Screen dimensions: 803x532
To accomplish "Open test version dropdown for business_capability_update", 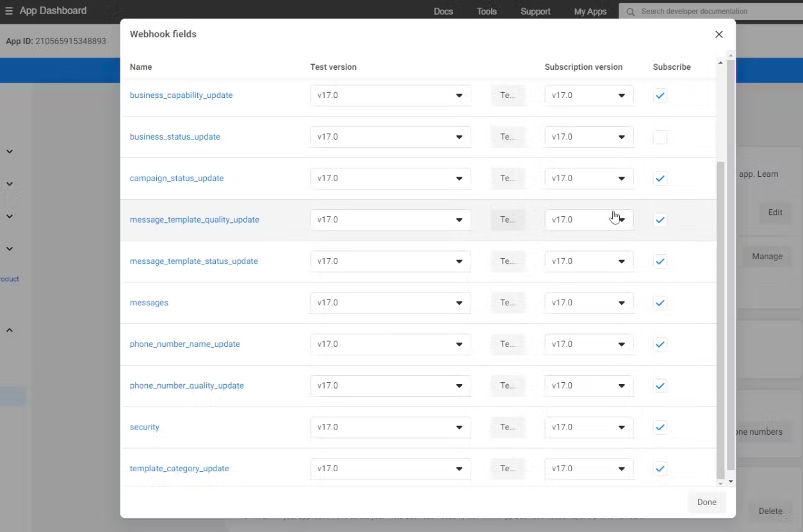I will coord(391,95).
